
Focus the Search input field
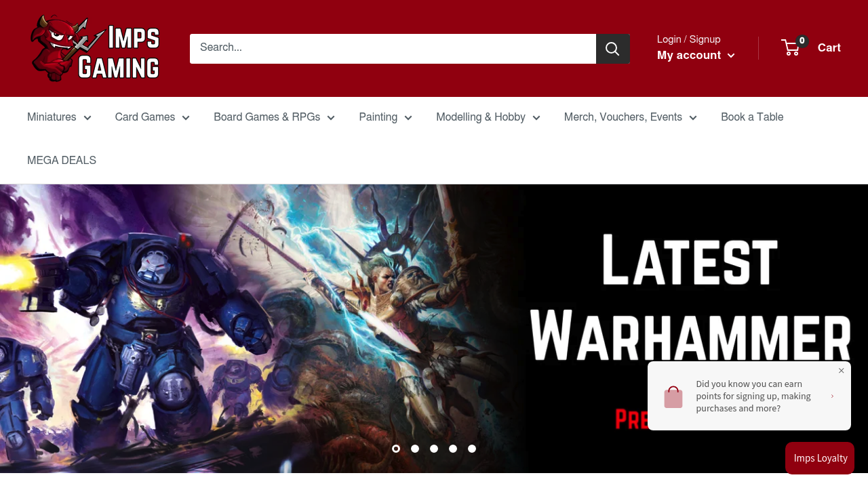[393, 49]
